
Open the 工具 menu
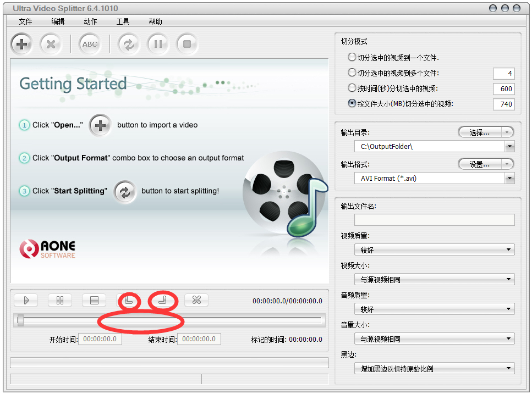tap(123, 21)
